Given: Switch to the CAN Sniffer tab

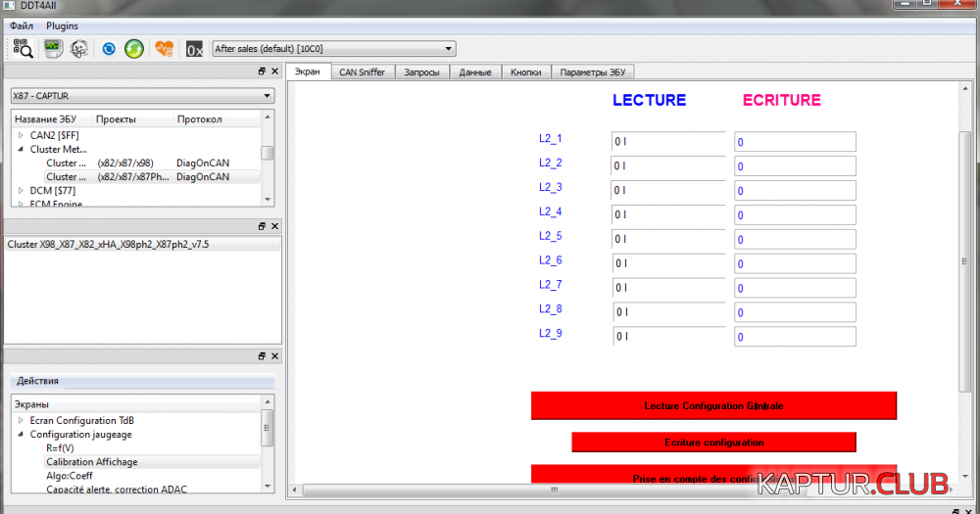Looking at the screenshot, I should point(362,71).
